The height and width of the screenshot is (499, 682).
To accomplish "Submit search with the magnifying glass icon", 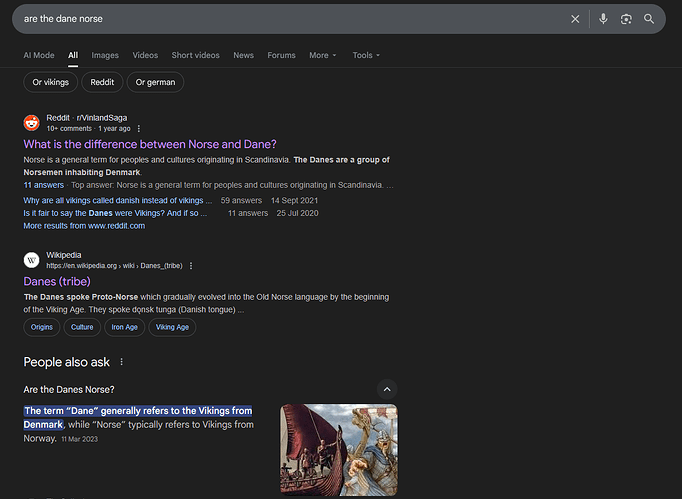I will click(649, 19).
